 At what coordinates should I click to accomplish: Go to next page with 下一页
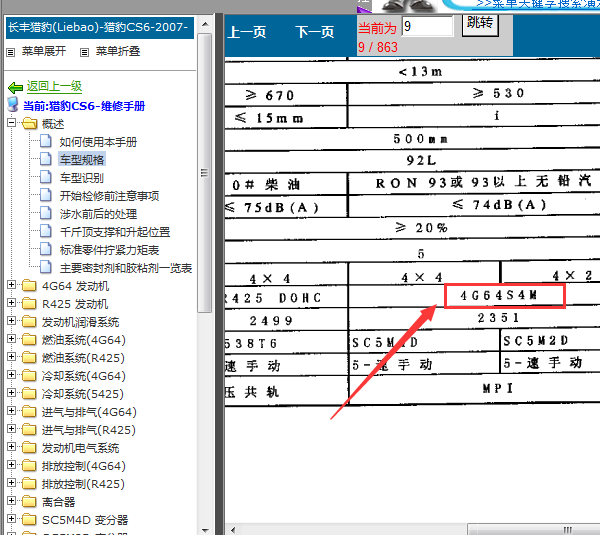pyautogui.click(x=315, y=32)
